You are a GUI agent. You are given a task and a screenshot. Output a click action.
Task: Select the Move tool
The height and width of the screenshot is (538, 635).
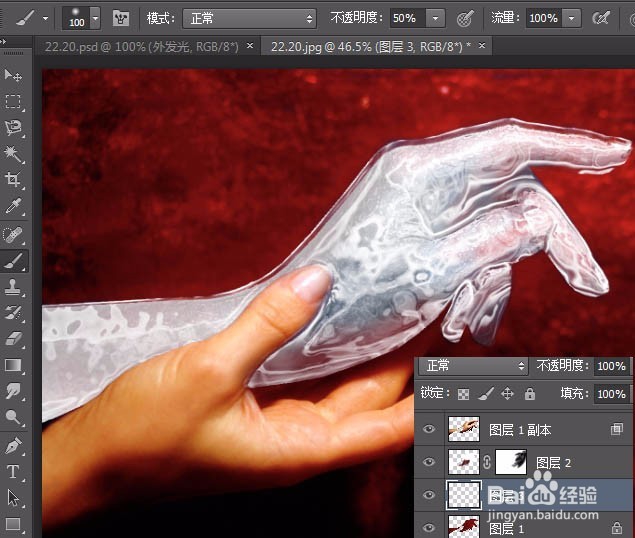point(13,75)
